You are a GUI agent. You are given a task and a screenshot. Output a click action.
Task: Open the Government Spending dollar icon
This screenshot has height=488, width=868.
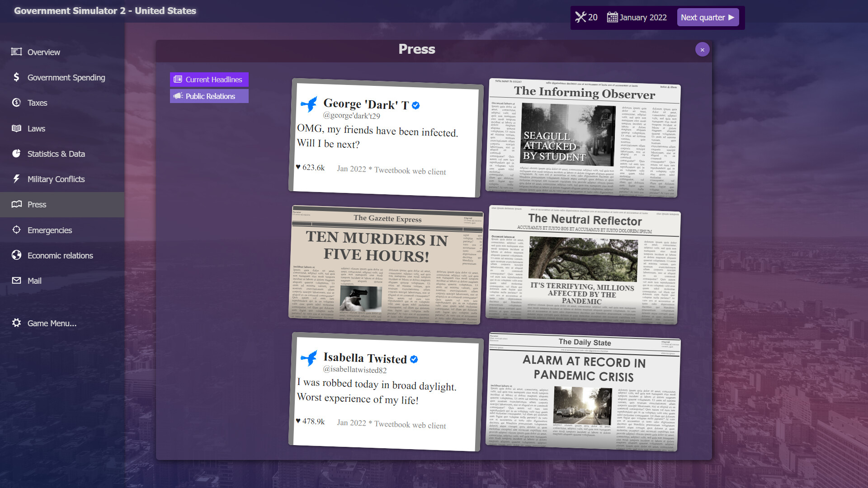(x=16, y=77)
